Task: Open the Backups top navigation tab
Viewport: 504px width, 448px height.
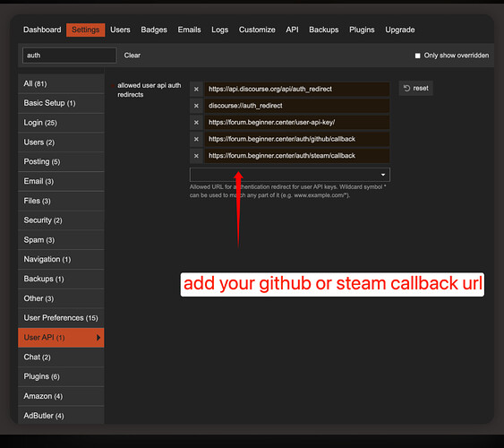Action: pyautogui.click(x=324, y=30)
